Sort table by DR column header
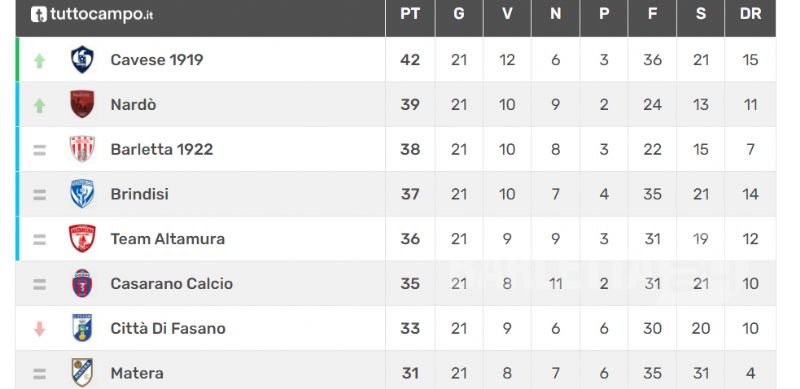The width and height of the screenshot is (800, 389). 750,14
